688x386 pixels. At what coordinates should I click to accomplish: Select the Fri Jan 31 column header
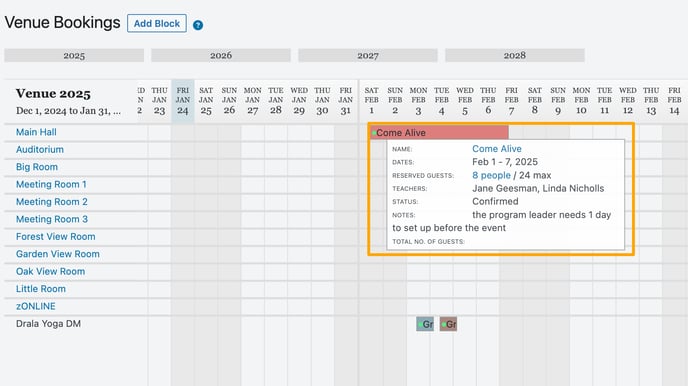[x=345, y=101]
